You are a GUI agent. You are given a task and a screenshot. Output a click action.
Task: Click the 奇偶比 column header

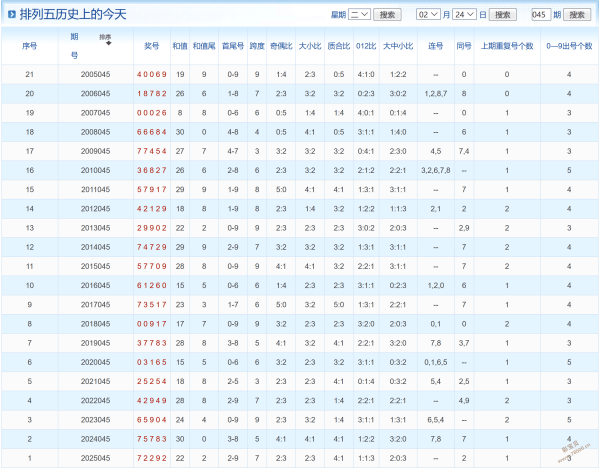click(281, 46)
